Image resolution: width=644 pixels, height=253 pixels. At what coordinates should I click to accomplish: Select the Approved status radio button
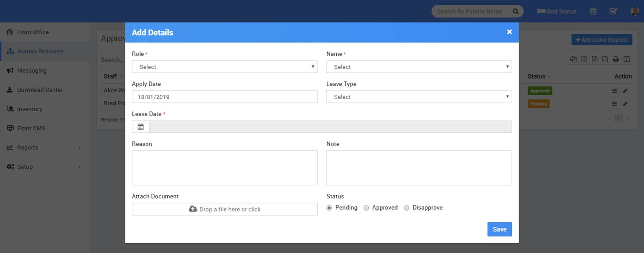366,208
